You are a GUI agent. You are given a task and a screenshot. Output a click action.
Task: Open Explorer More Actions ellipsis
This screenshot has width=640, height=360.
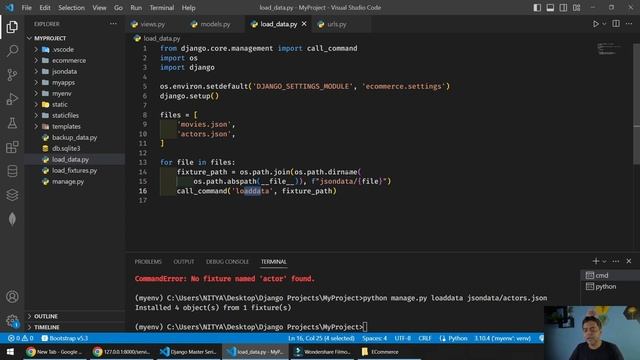(x=113, y=24)
